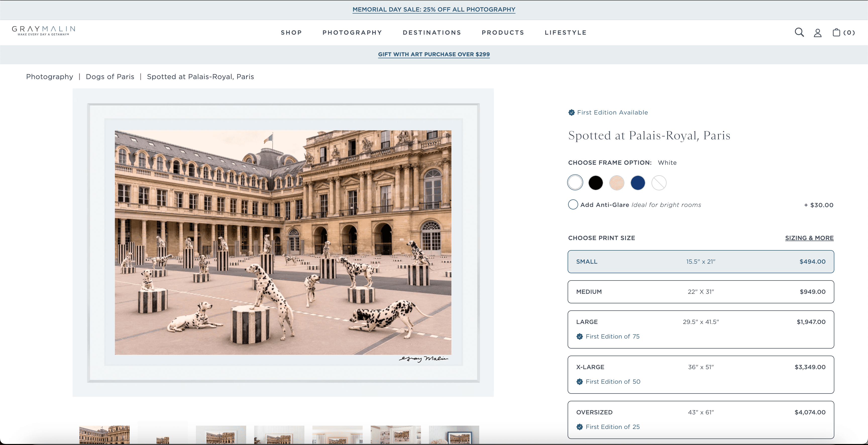Click the main framed product image
868x445 pixels.
283,243
